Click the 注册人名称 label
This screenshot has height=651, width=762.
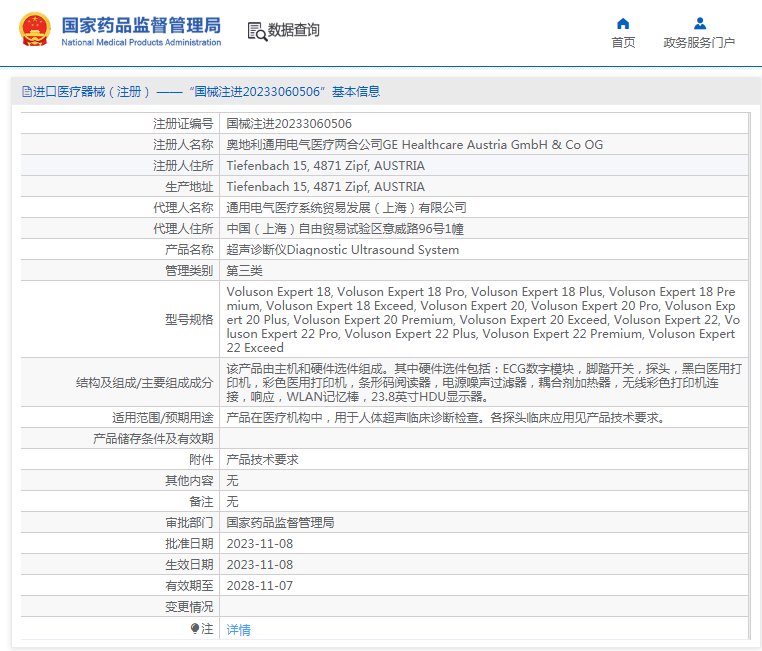[x=183, y=144]
